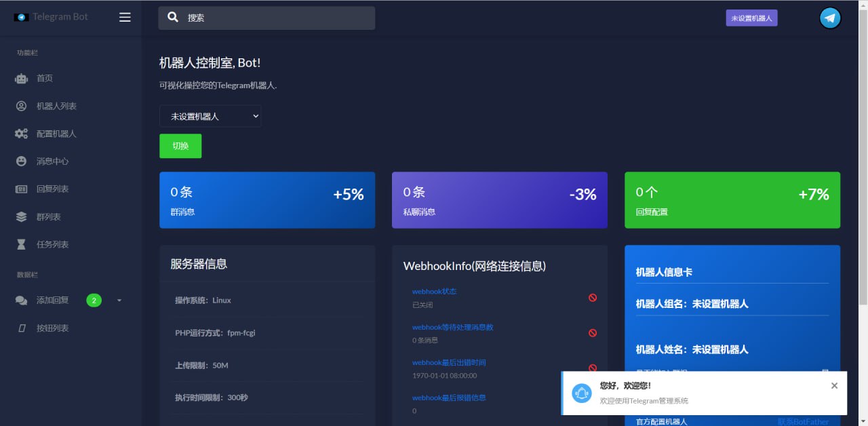Click the webhook状态 link

(x=435, y=292)
